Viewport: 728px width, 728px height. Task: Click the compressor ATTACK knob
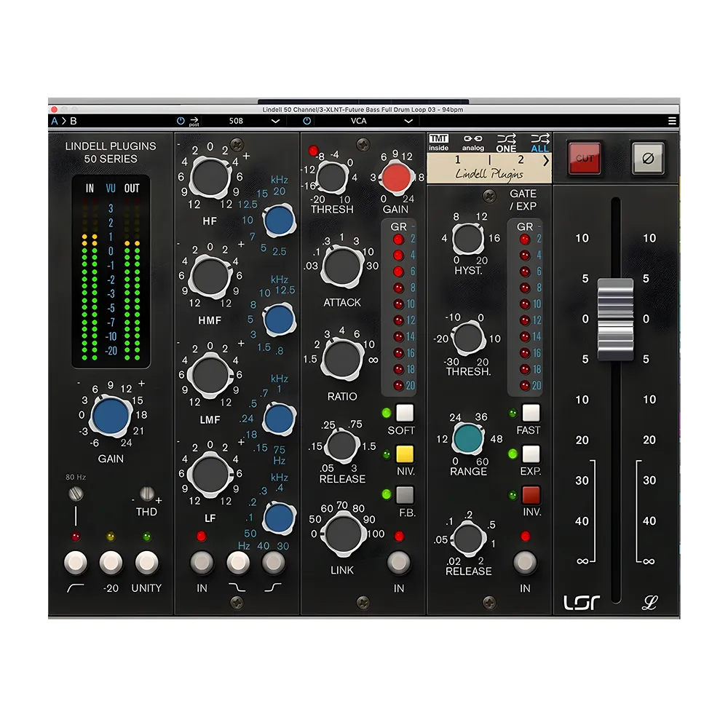(x=342, y=266)
